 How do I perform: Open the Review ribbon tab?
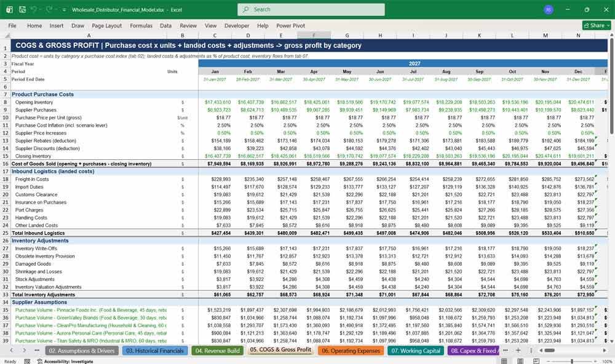188,25
